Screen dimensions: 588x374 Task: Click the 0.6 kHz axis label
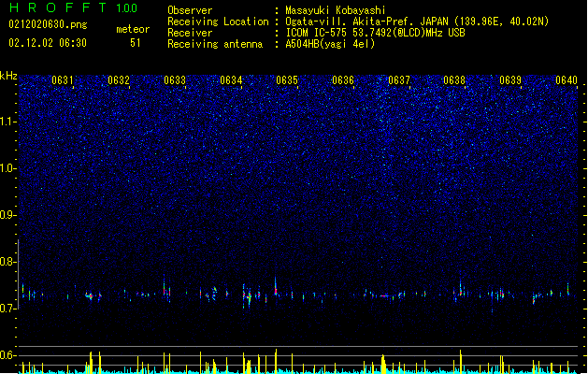pyautogui.click(x=7, y=355)
